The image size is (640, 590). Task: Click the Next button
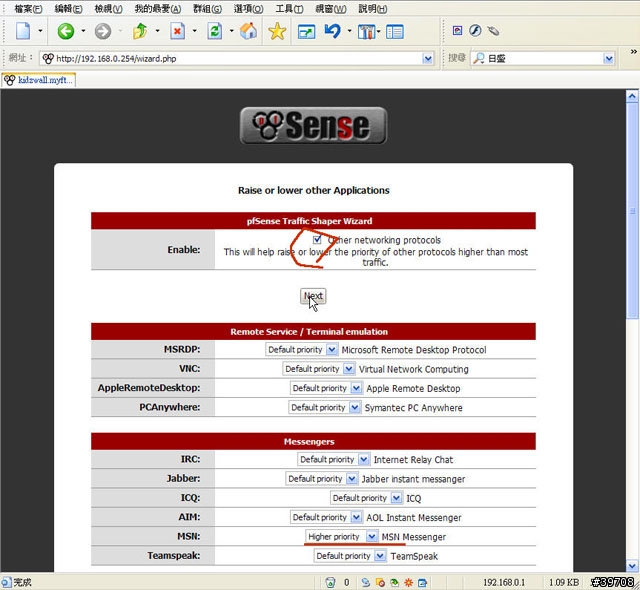pos(313,296)
